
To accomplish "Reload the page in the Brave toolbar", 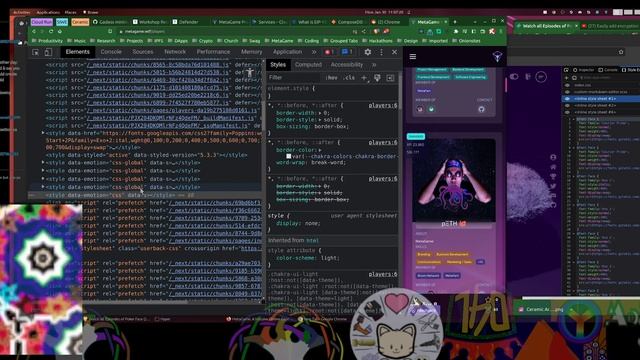I will click(51, 31).
